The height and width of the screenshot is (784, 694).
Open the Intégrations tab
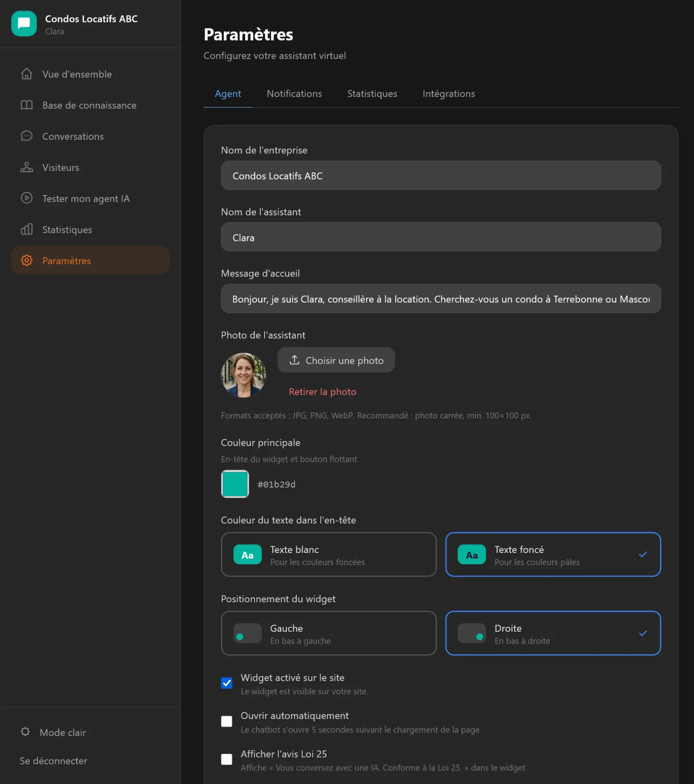tap(449, 94)
